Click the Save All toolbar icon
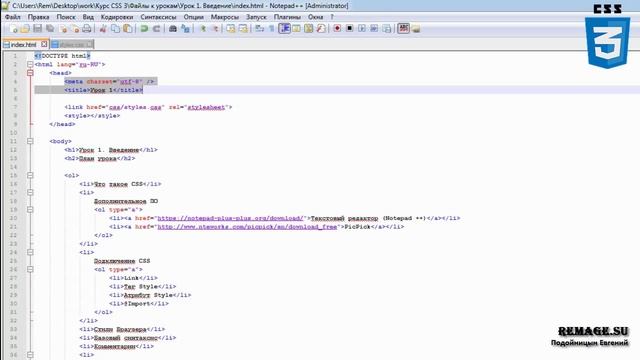 click(50, 29)
